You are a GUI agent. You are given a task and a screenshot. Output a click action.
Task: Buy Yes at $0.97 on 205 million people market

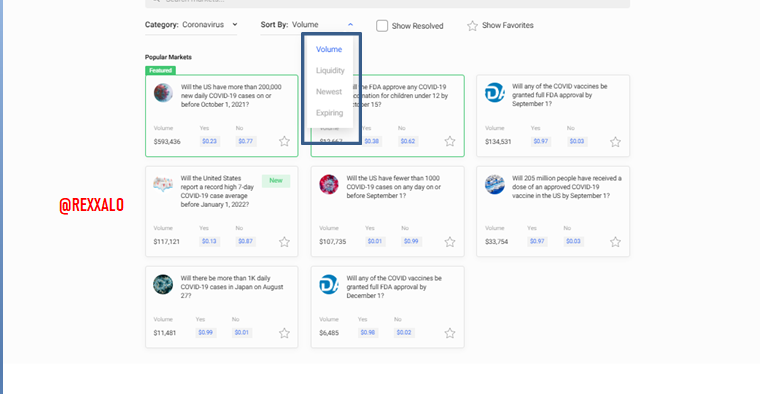pos(537,241)
